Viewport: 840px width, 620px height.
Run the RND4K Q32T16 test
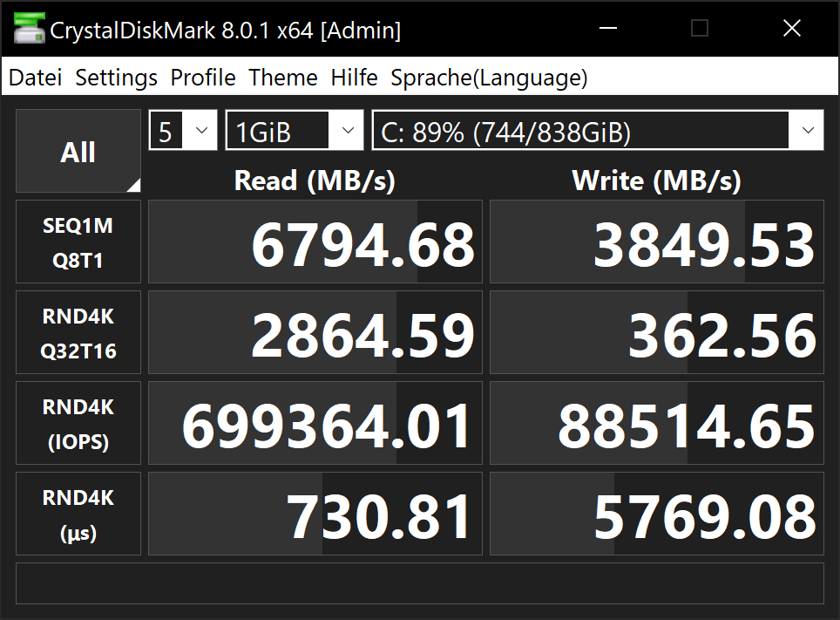tap(78, 332)
